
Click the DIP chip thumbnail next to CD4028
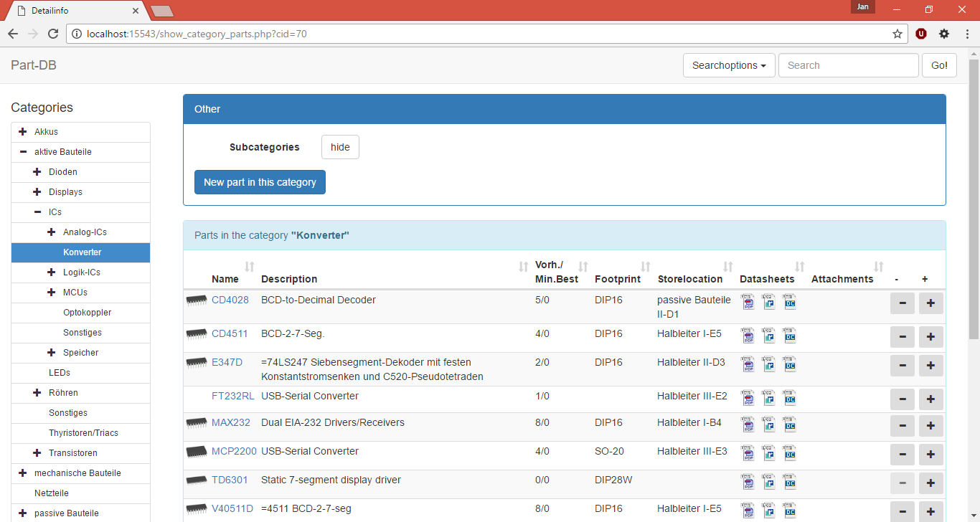pyautogui.click(x=197, y=300)
